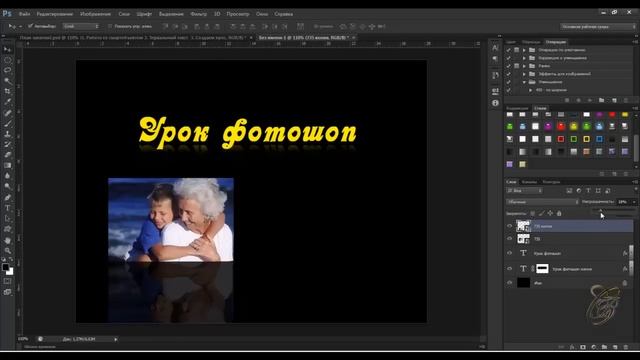Select the Lasso tool
Image resolution: width=640 pixels, height=360 pixels.
[7, 70]
